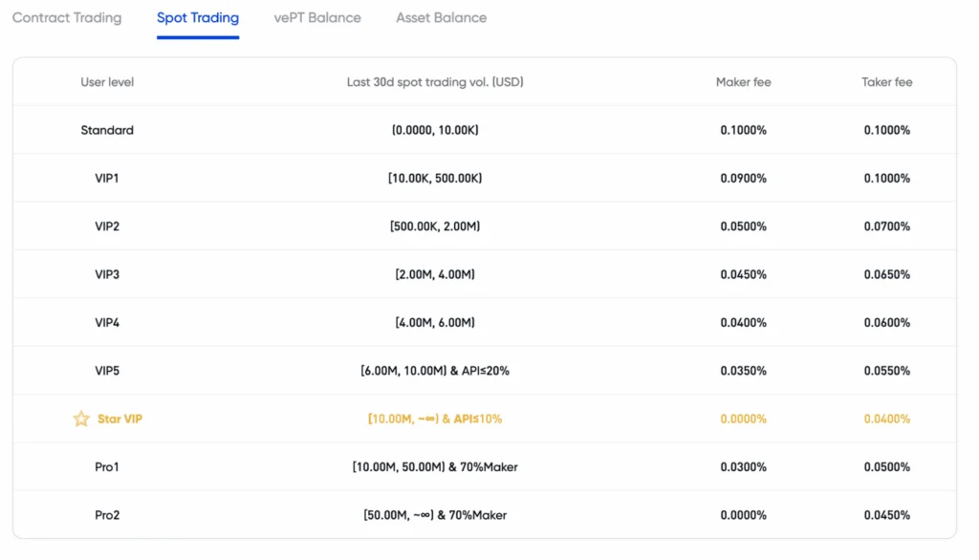Viewport: 979px width, 560px height.
Task: Click the Pro1 user level entry
Action: pos(106,466)
